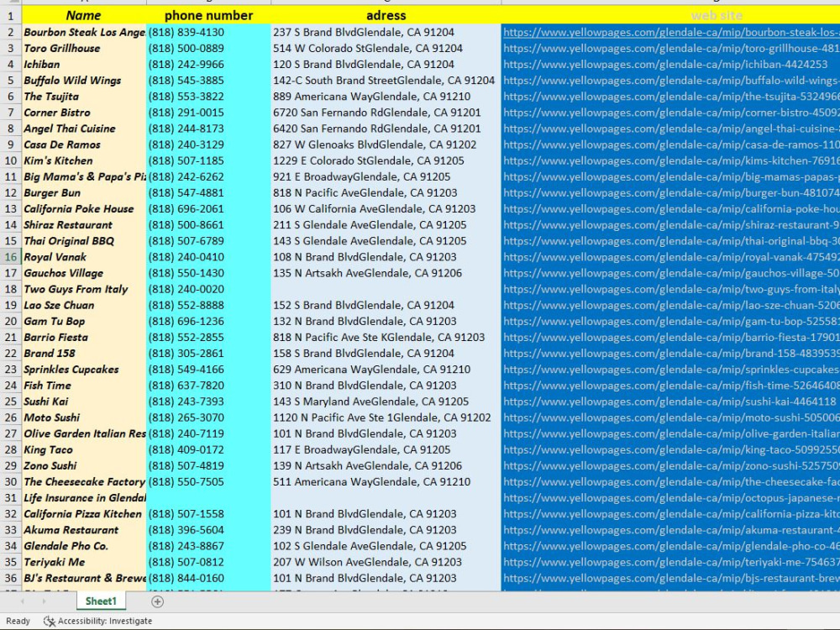The width and height of the screenshot is (840, 630).
Task: Select row 16 header
Action: click(11, 256)
